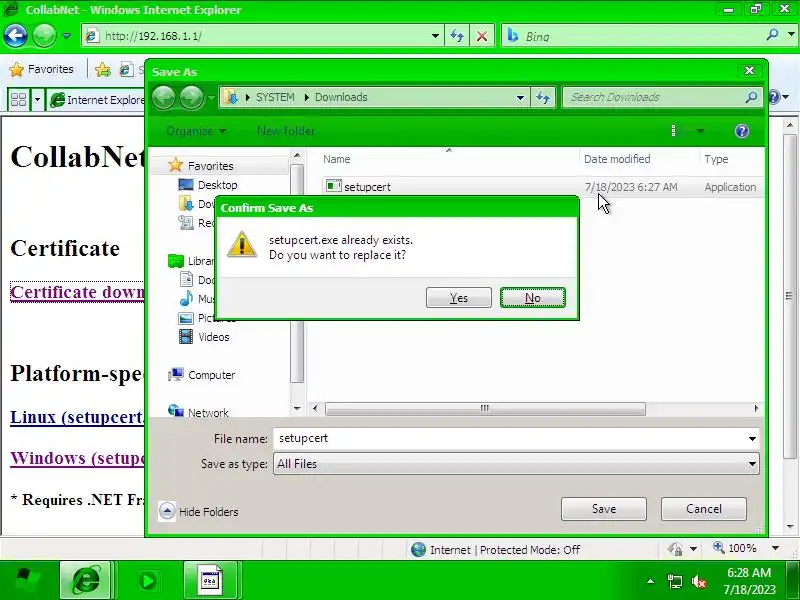
Task: Create a New folder
Action: coord(286,131)
